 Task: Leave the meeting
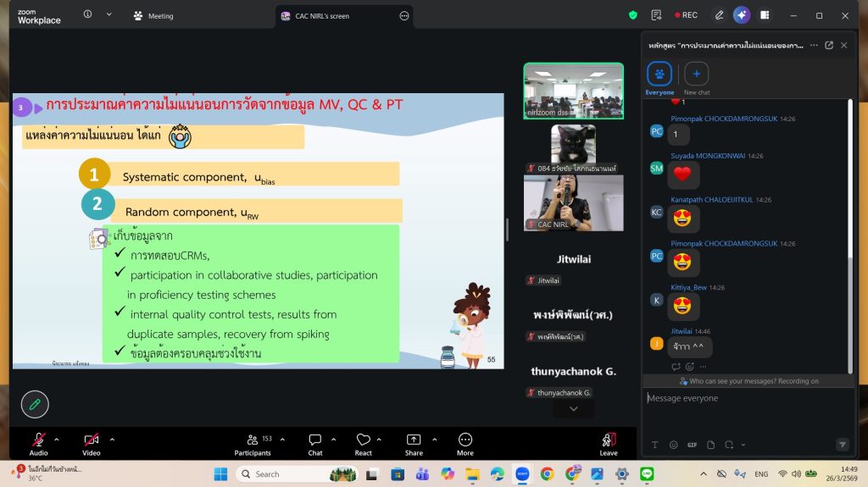[609, 442]
